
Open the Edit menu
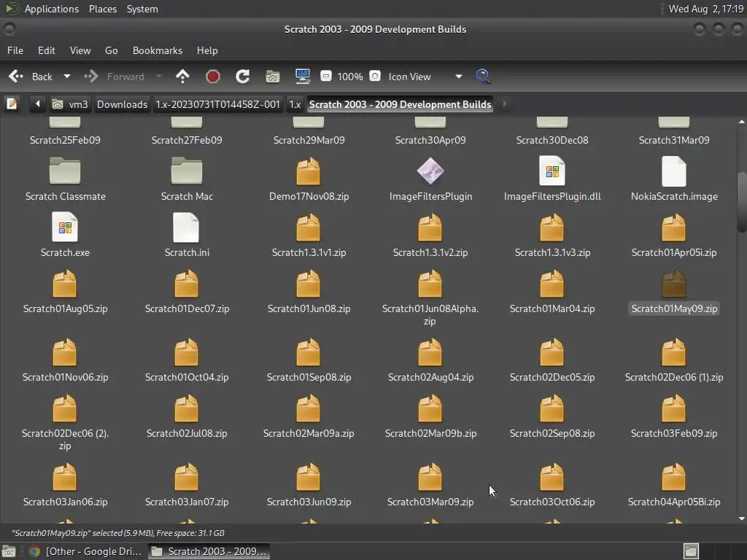(46, 50)
